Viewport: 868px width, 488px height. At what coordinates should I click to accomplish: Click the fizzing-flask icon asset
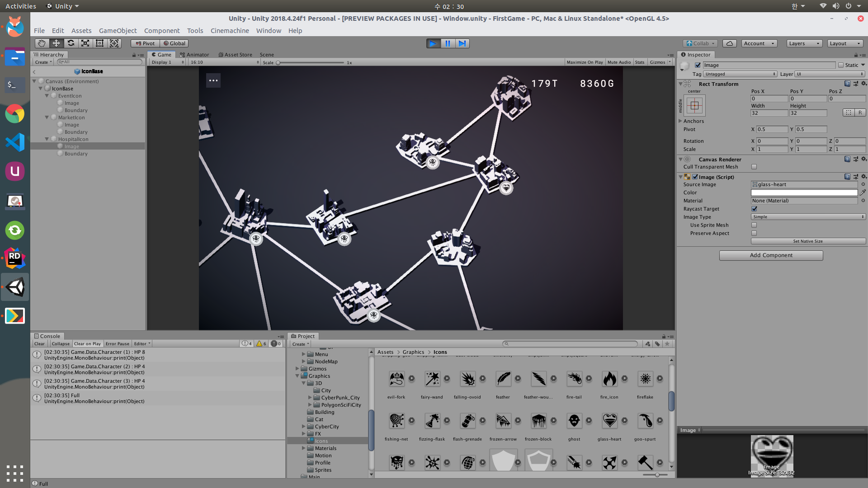pos(432,421)
